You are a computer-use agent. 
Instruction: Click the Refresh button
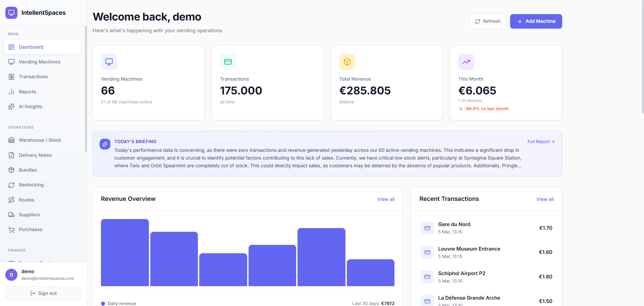tap(488, 21)
